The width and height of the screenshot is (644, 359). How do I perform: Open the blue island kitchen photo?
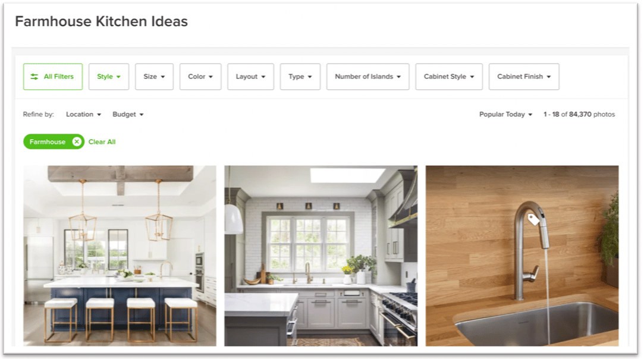(120, 256)
